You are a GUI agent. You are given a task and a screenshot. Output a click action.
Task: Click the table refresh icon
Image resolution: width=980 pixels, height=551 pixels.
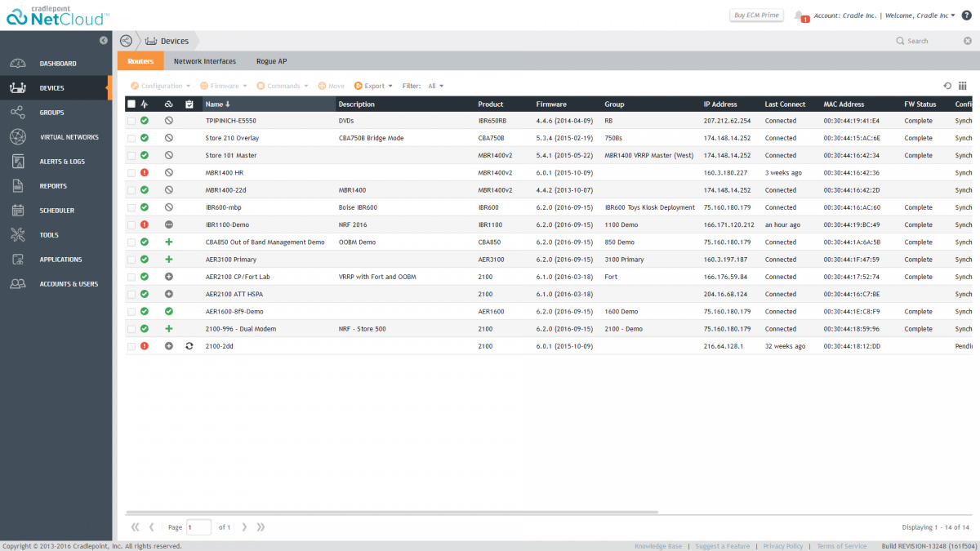(947, 86)
